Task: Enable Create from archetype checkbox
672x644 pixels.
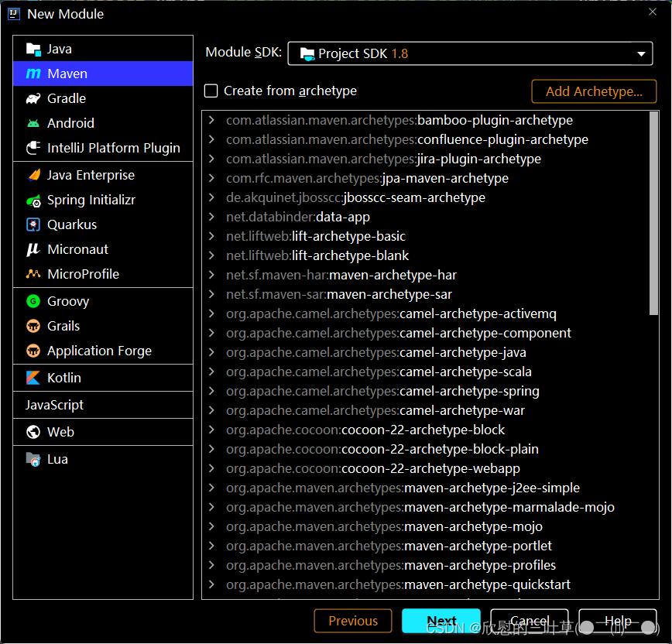Action: (211, 91)
